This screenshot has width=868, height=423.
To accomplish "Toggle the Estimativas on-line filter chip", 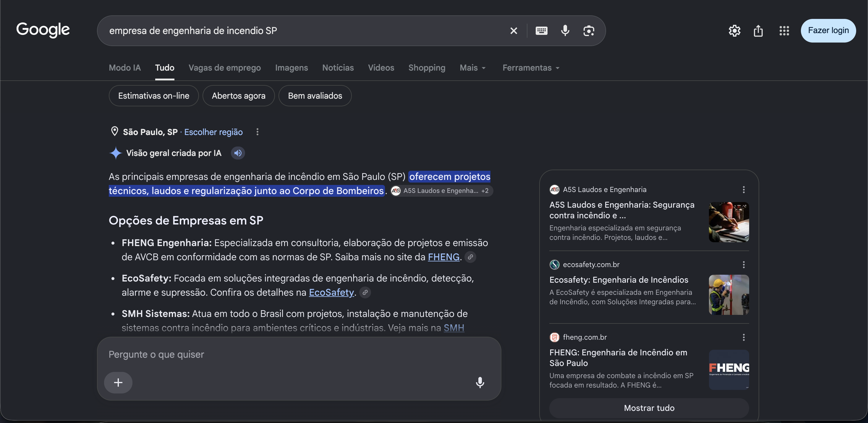I will [x=154, y=96].
